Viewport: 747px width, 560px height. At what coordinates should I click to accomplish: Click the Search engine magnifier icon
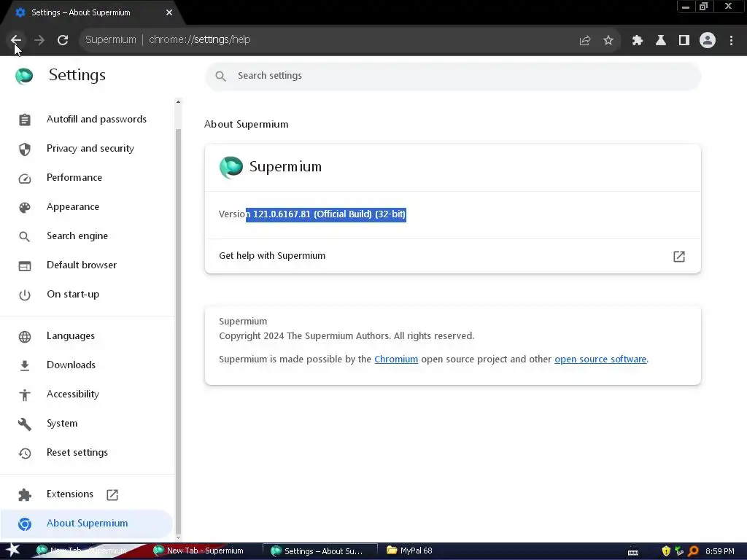coord(24,237)
